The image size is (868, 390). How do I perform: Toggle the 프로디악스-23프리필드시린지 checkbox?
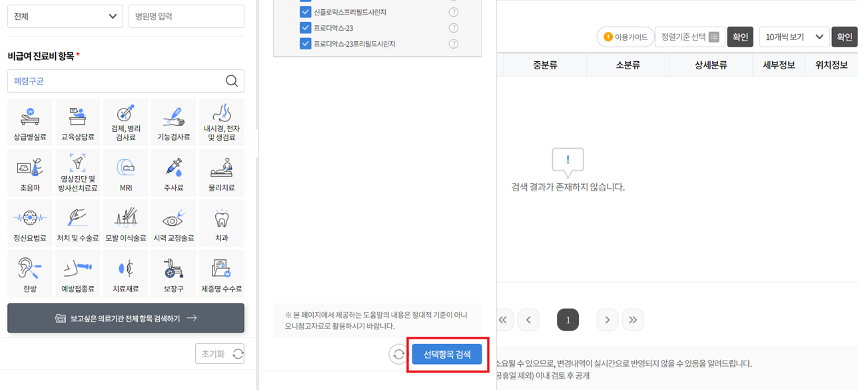pyautogui.click(x=304, y=43)
